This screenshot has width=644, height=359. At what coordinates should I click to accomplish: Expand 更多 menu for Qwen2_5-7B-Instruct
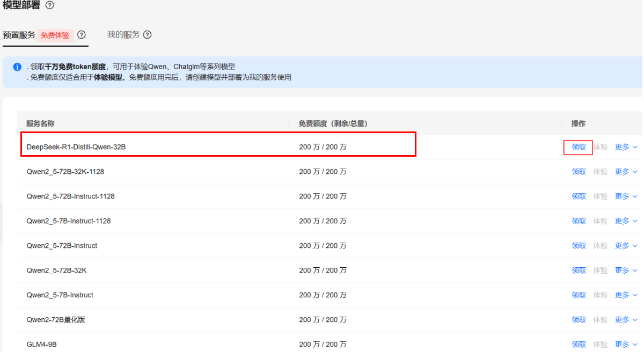tap(626, 295)
